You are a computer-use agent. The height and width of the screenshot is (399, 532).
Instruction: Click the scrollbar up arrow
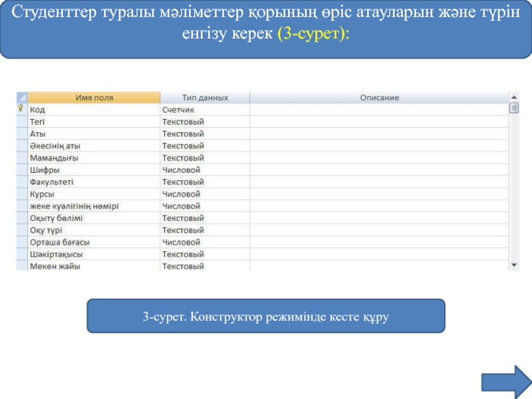pos(513,98)
